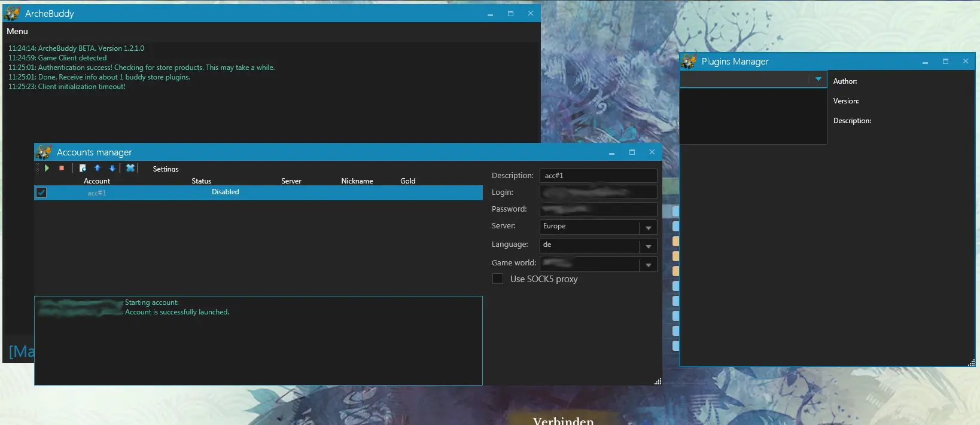Add a new account via the page icon
Screen dimensions: 980x425
[x=83, y=169]
